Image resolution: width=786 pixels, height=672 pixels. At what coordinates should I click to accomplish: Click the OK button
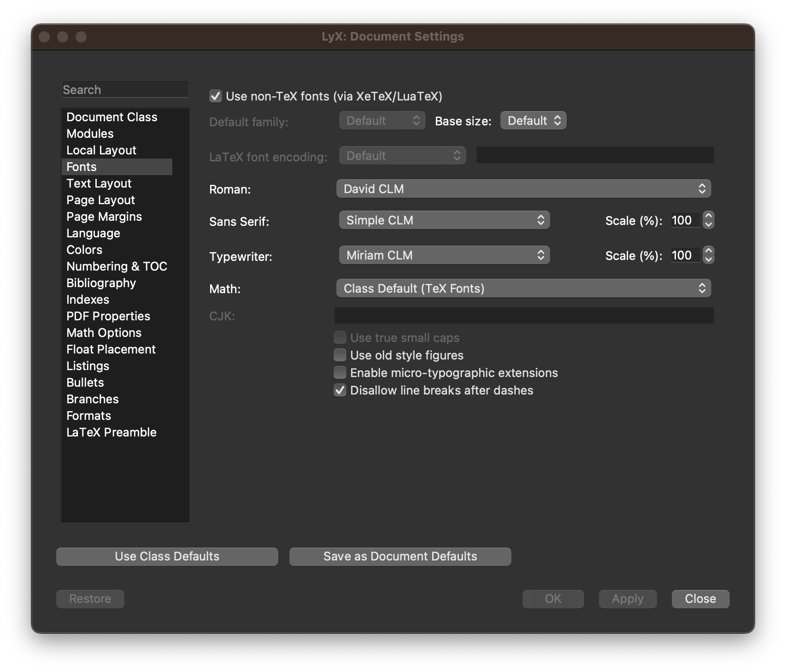click(553, 599)
